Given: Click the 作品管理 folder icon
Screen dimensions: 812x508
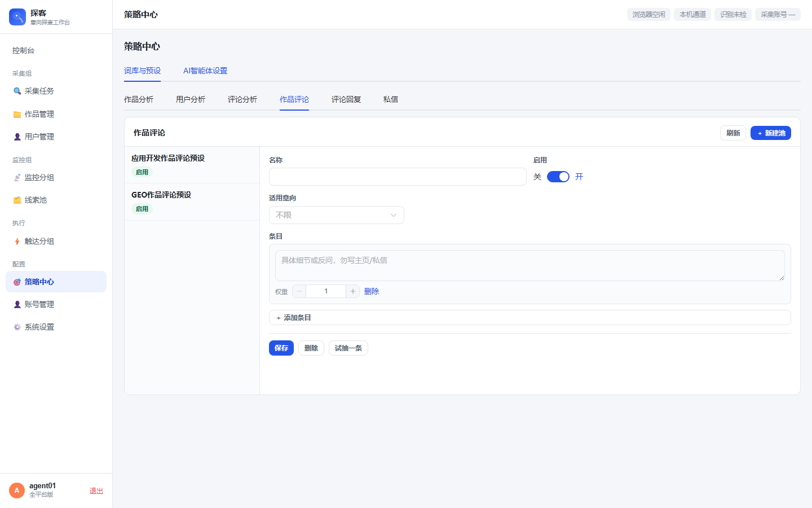Looking at the screenshot, I should (17, 114).
